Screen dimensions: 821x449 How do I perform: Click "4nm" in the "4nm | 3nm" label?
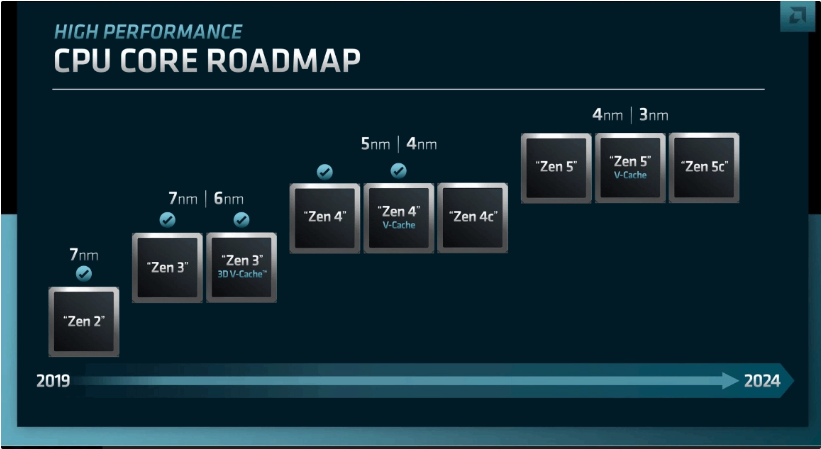608,115
